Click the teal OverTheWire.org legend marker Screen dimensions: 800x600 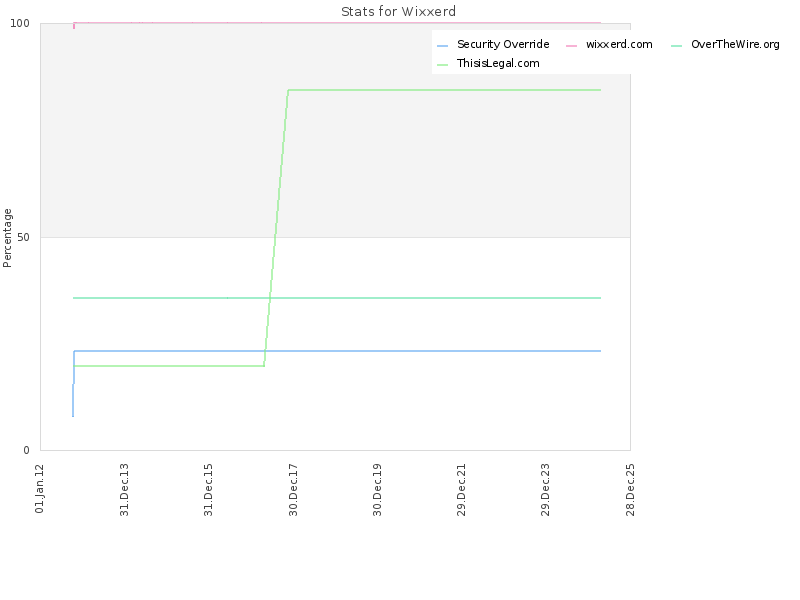tap(676, 45)
